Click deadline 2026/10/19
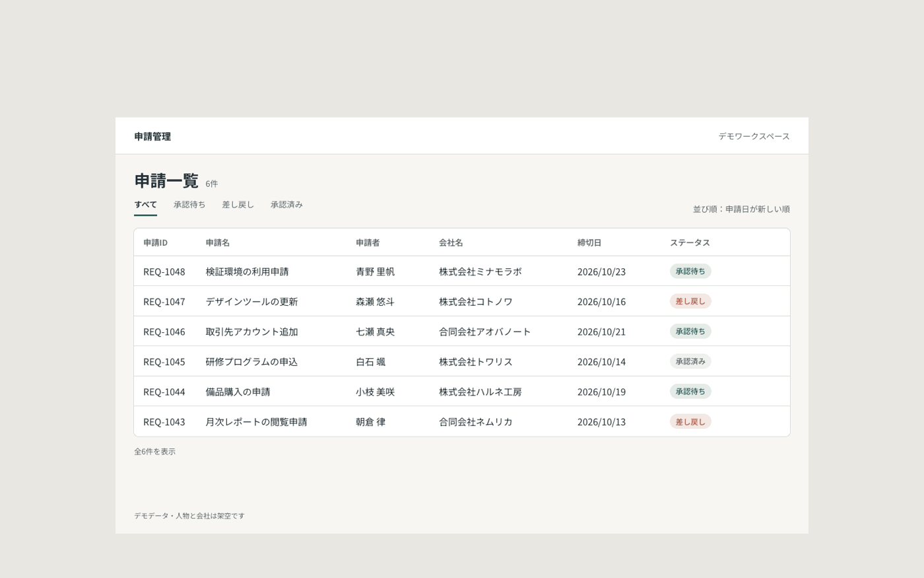 [601, 392]
